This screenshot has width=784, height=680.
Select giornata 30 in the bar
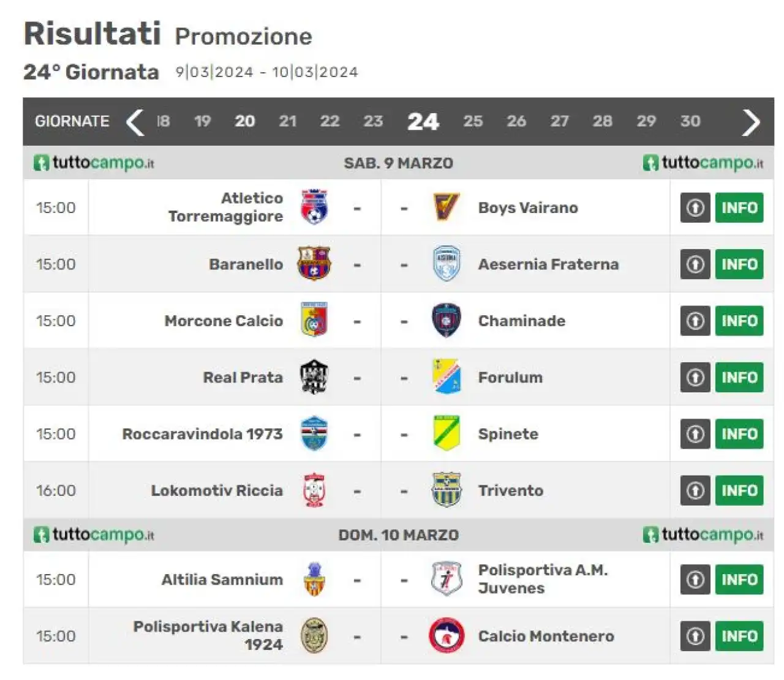point(690,121)
